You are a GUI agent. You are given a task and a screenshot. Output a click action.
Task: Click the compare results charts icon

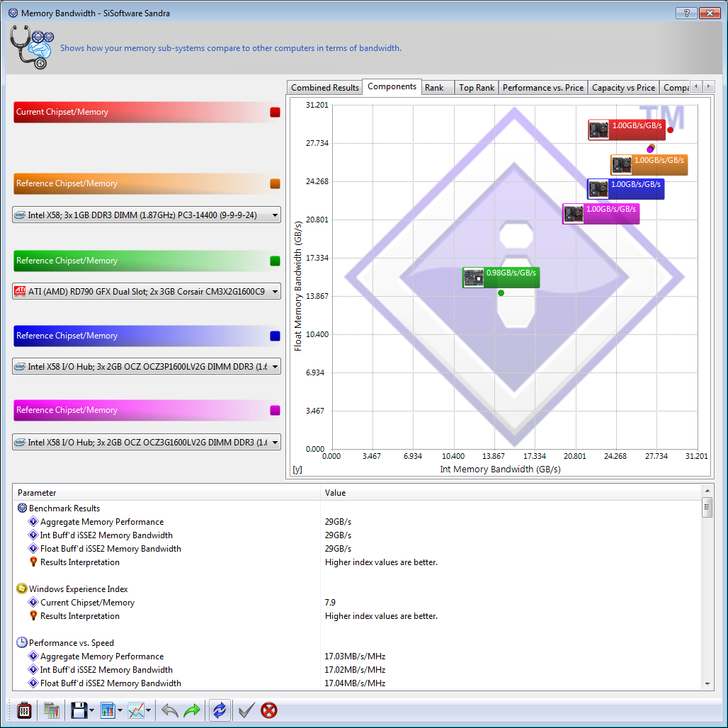click(x=51, y=710)
